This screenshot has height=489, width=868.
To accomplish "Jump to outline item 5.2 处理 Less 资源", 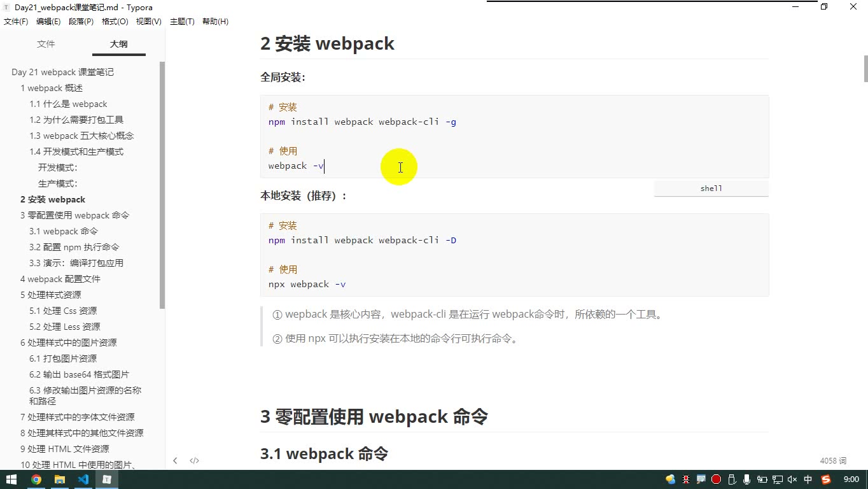I will [x=65, y=327].
